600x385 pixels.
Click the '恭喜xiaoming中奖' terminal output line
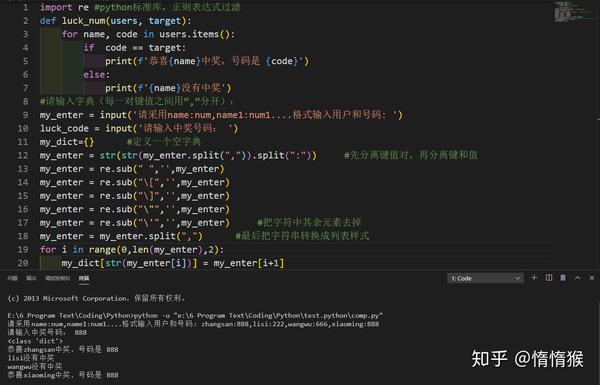(63, 375)
